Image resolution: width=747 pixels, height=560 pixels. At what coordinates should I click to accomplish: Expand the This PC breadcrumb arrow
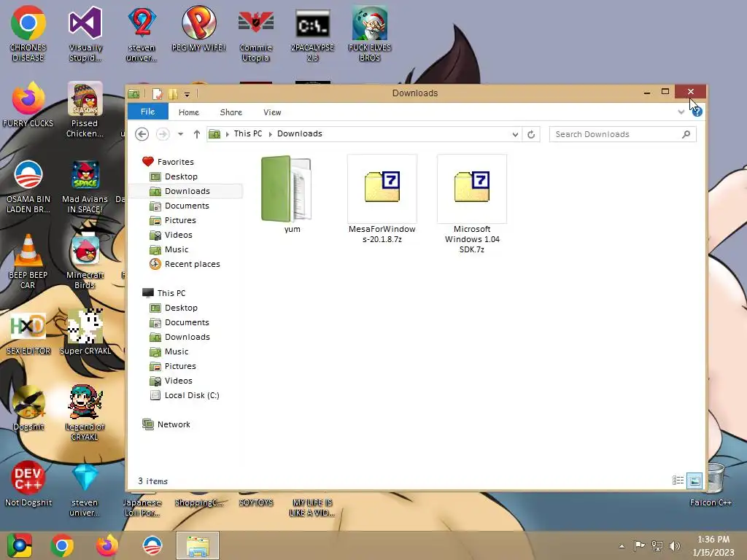pyautogui.click(x=270, y=134)
